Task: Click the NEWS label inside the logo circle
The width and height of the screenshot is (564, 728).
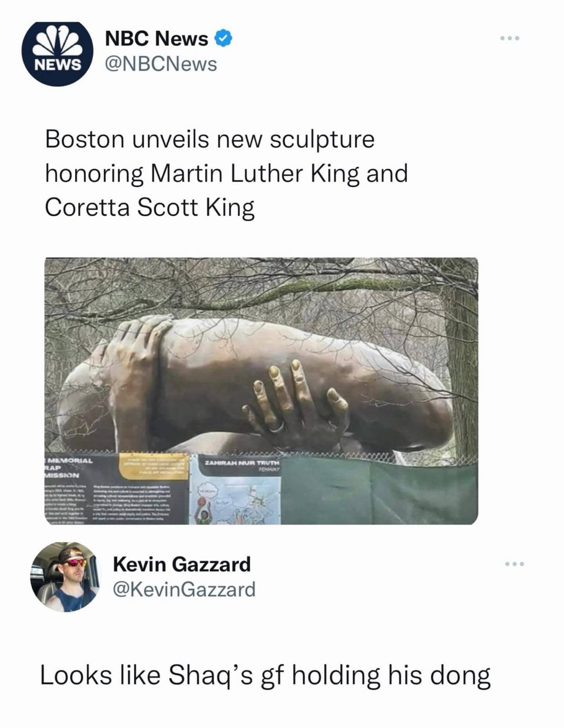Action: click(x=58, y=65)
